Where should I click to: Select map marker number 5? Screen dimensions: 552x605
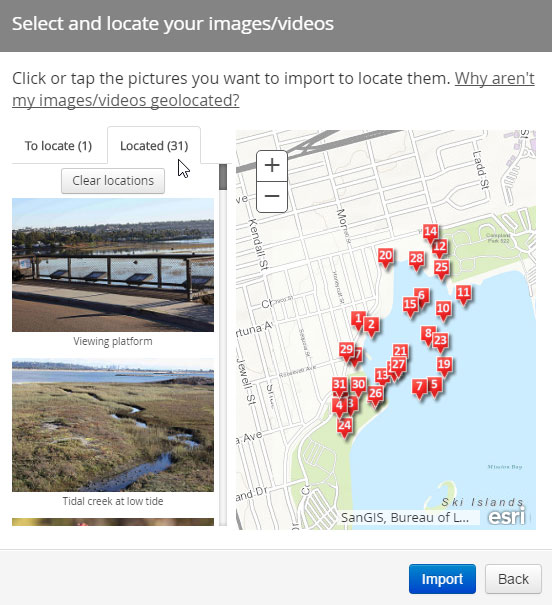(435, 387)
